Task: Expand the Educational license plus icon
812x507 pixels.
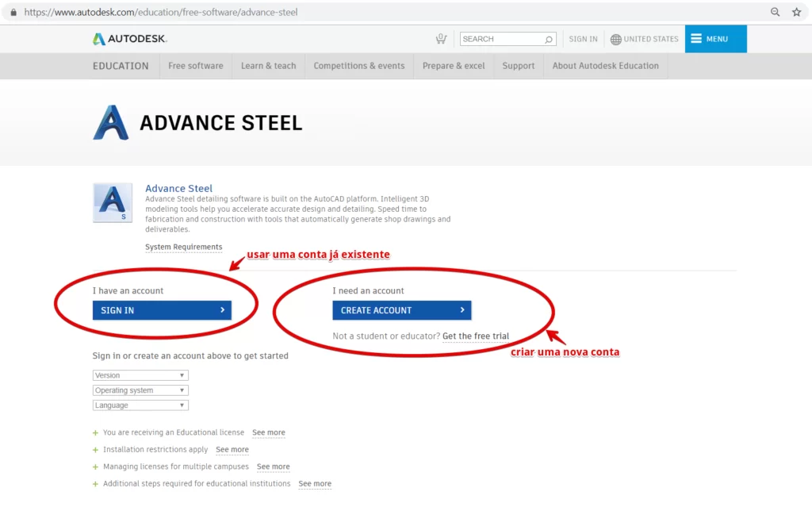Action: pyautogui.click(x=95, y=433)
